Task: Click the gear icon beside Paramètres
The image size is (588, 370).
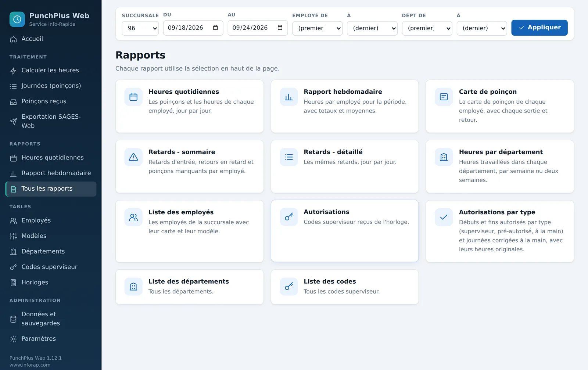Action: coord(13,339)
